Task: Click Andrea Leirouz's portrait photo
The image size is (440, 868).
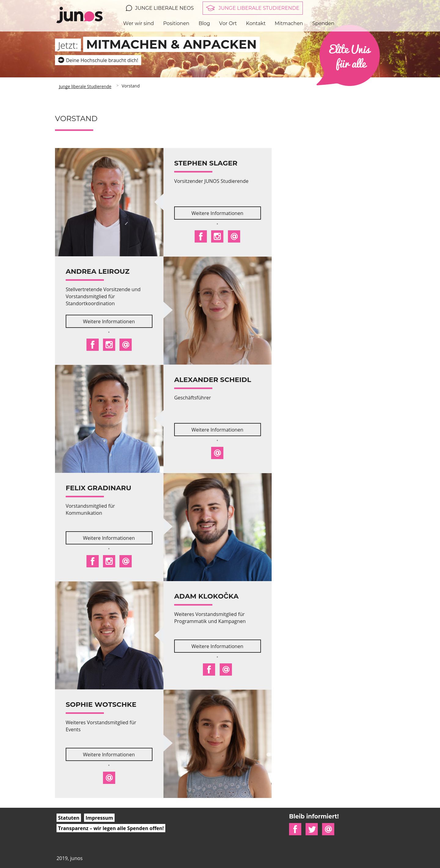Action: (218, 310)
